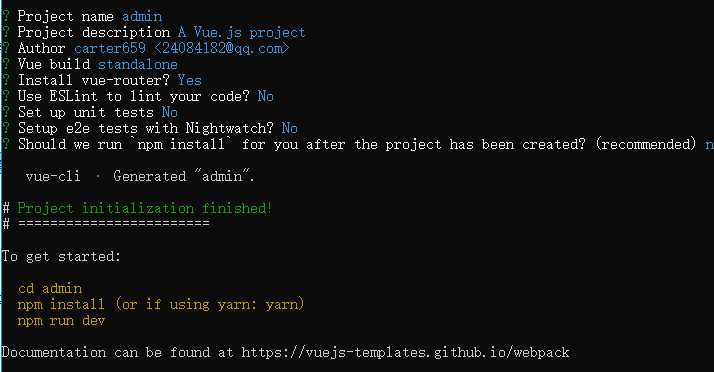Screen dimensions: 714x372
Task: Click the 'npm run dev' command text
Action: tap(61, 321)
